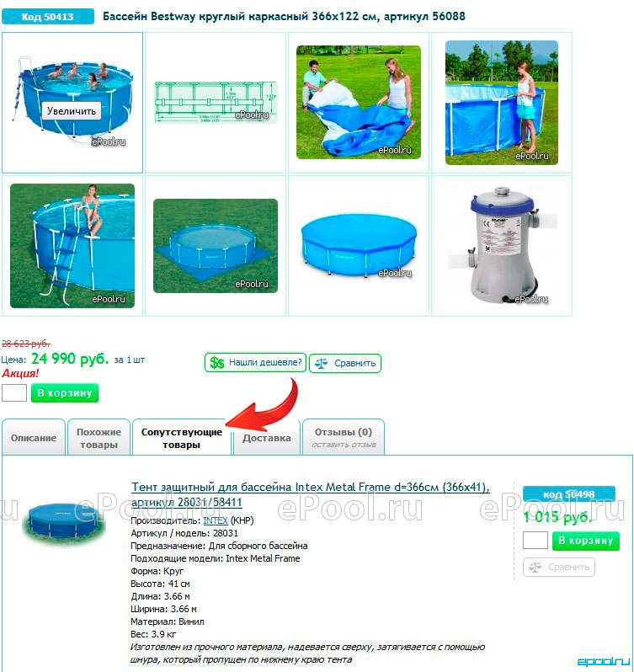Click В корзину for the Intex tent
The height and width of the screenshot is (672, 634).
point(586,541)
